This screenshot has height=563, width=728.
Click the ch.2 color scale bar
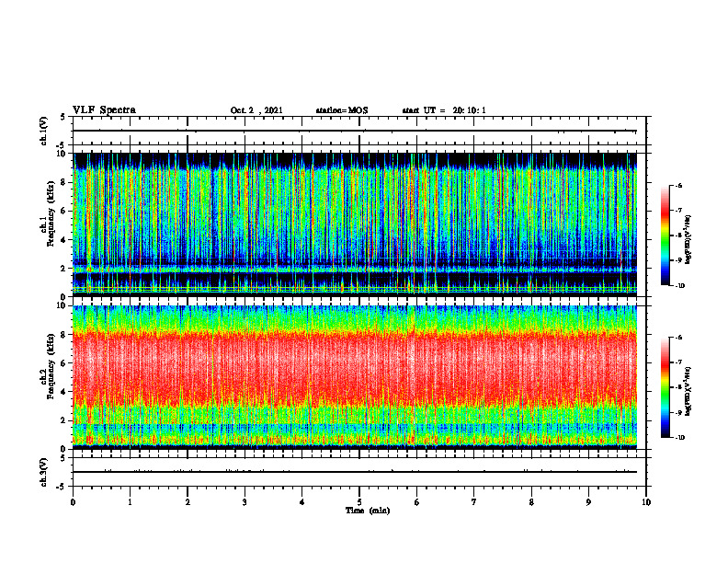pyautogui.click(x=665, y=387)
